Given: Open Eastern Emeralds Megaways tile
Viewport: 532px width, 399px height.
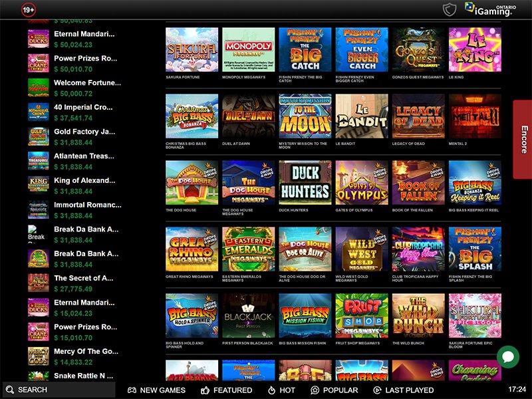Looking at the screenshot, I should 248,249.
